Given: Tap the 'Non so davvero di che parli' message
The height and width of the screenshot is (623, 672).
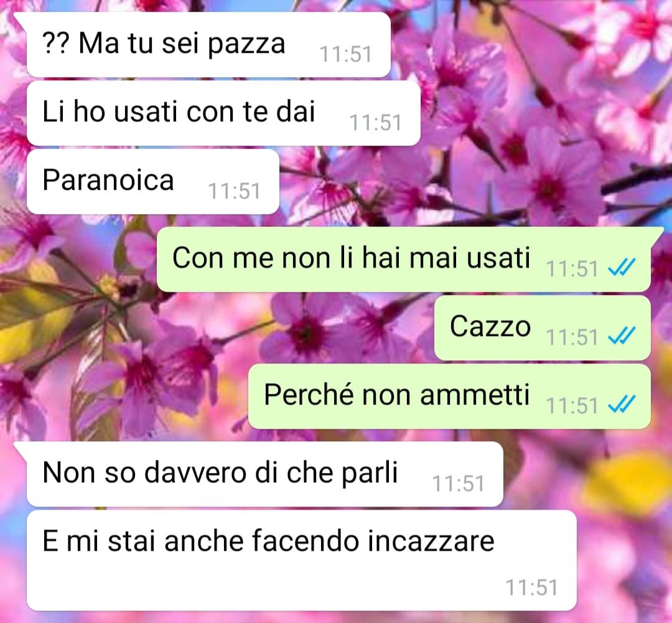Looking at the screenshot, I should point(265,474).
